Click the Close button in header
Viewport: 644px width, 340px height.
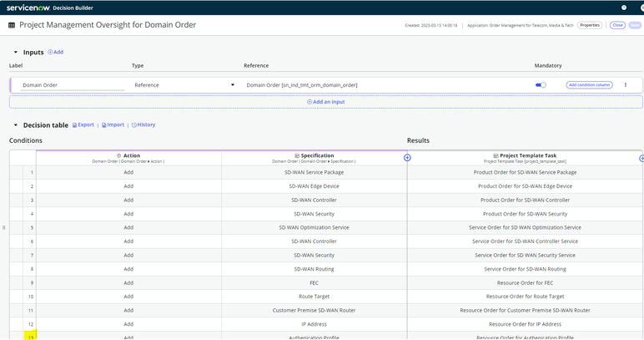click(617, 25)
